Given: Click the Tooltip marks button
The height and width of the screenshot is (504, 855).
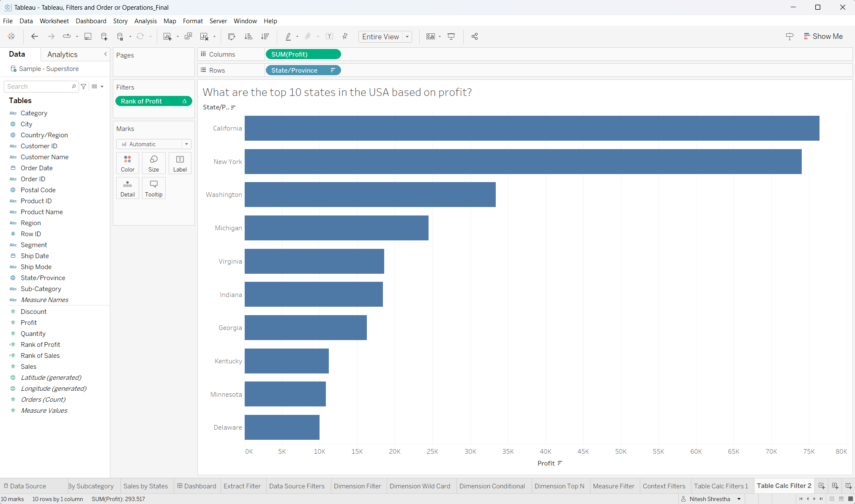Looking at the screenshot, I should click(x=153, y=188).
